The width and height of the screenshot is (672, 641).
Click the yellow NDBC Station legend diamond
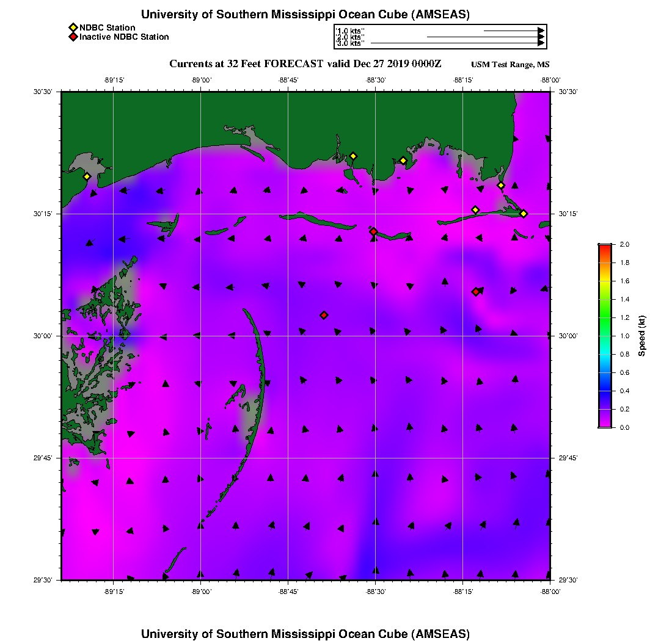pos(73,27)
